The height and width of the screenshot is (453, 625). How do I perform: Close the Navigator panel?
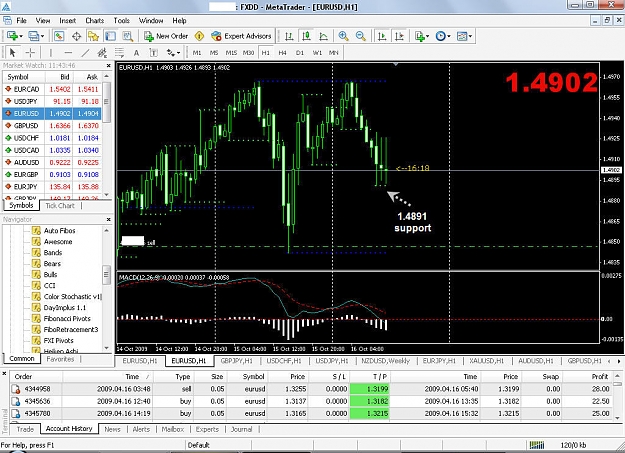click(x=108, y=219)
